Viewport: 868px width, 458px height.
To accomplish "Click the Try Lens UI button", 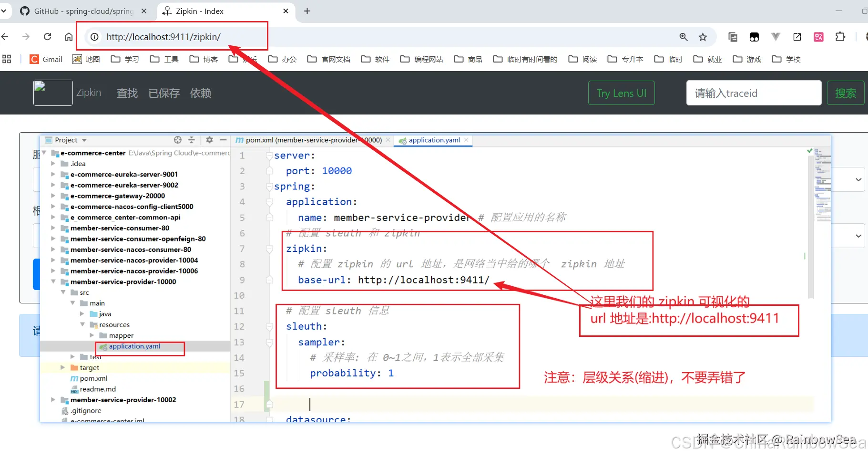I will point(622,93).
